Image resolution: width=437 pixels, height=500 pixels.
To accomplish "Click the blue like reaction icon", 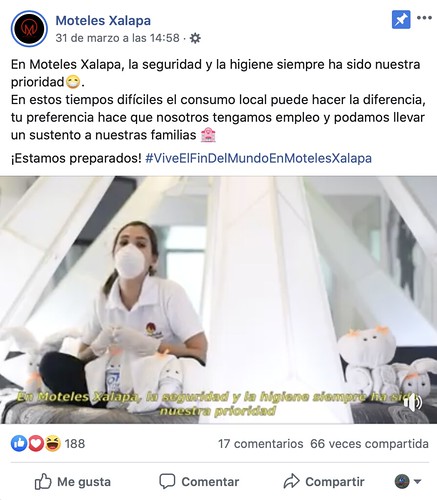I will (x=19, y=444).
